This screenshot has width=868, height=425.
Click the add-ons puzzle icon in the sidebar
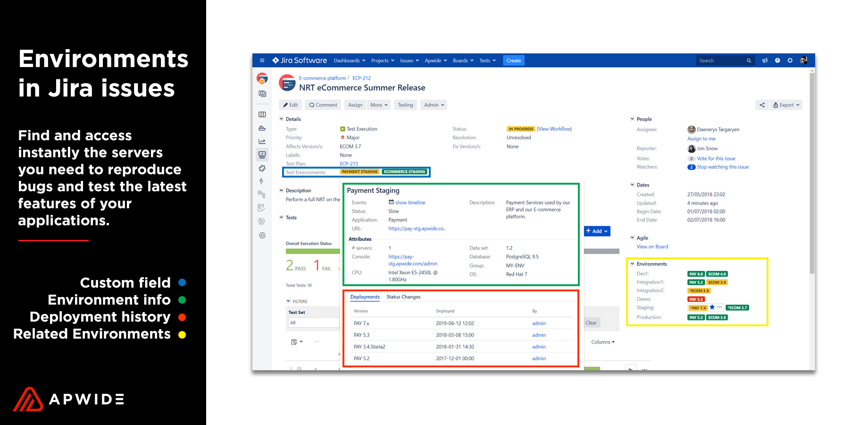click(x=262, y=168)
